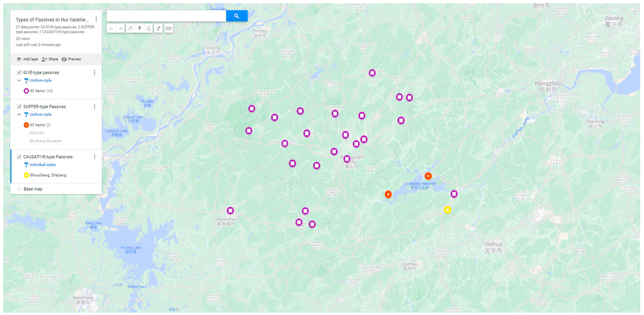Uncheck the SUFFER-type Passives layer

coord(19,107)
